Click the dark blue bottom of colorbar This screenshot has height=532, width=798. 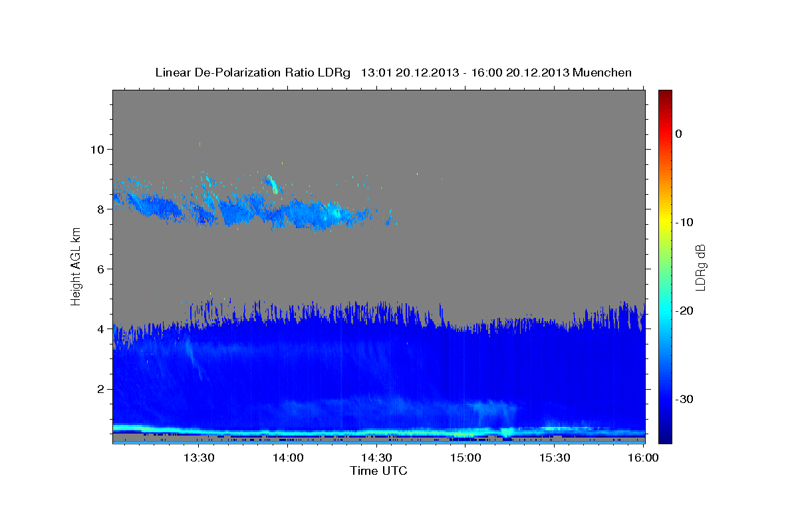click(x=665, y=438)
